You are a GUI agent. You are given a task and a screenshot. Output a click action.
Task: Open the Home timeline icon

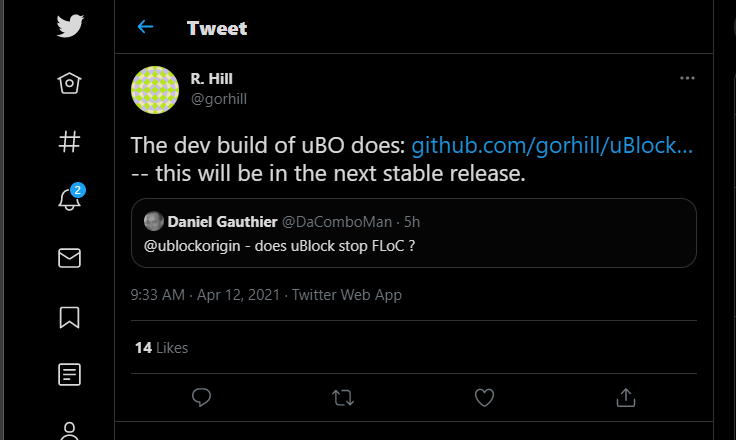(69, 84)
